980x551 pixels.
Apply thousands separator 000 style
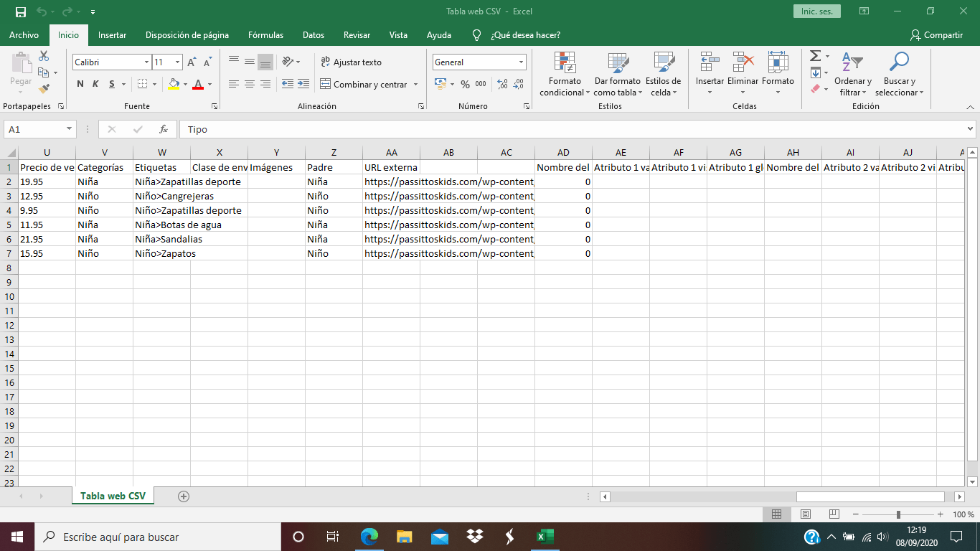(481, 84)
